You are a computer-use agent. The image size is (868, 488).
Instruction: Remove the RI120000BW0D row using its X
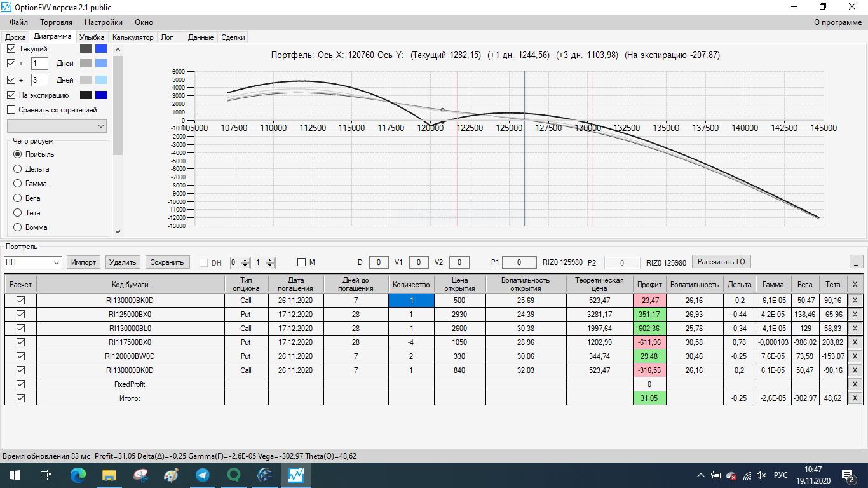tap(855, 356)
